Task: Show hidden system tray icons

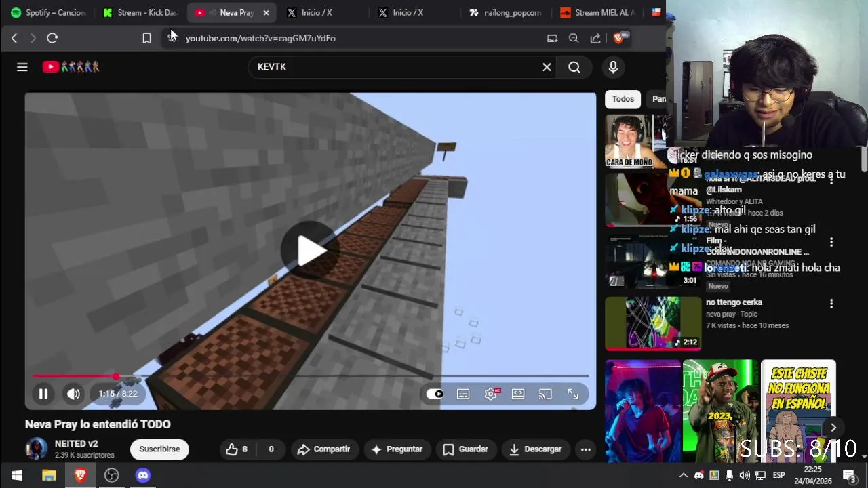Action: point(684,475)
